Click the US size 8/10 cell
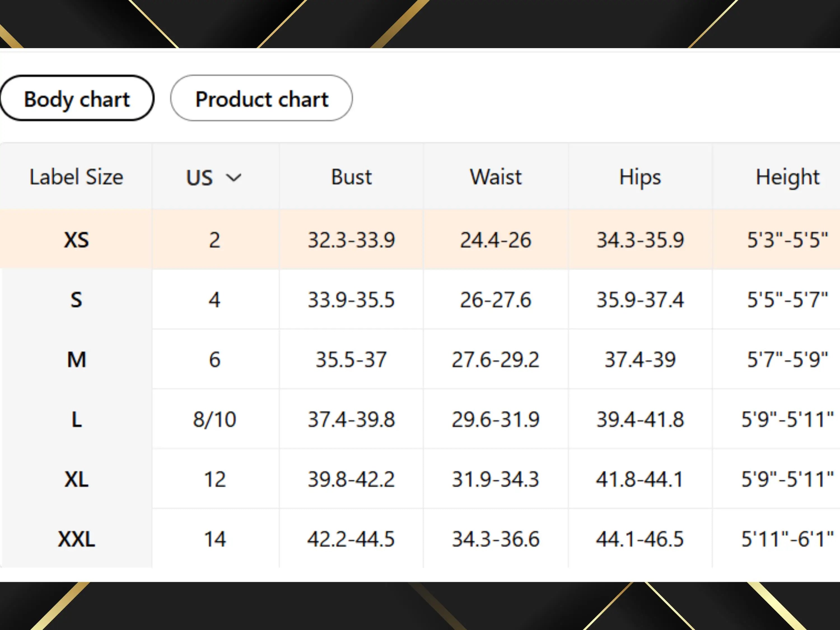Image resolution: width=840 pixels, height=630 pixels. click(214, 419)
